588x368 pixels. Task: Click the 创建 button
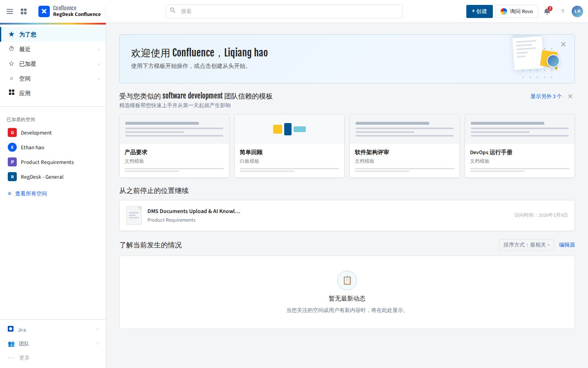click(x=479, y=11)
